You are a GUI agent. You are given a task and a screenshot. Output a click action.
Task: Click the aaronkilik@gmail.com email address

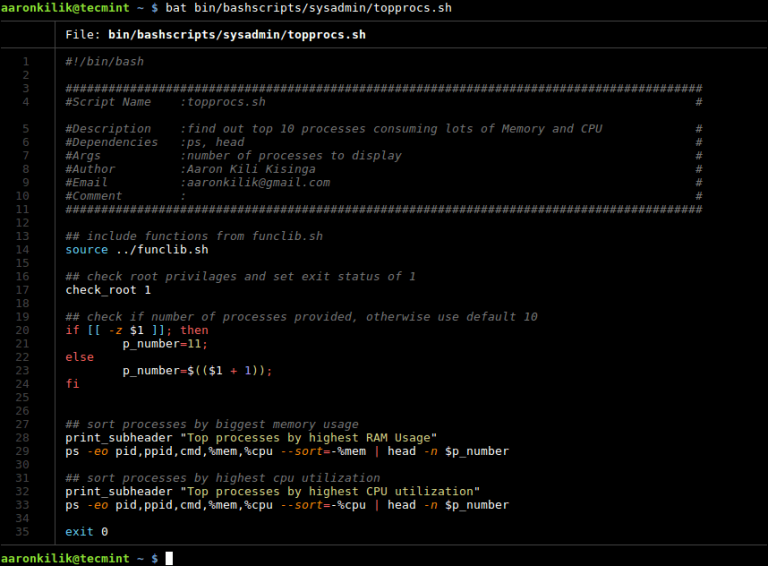click(255, 182)
